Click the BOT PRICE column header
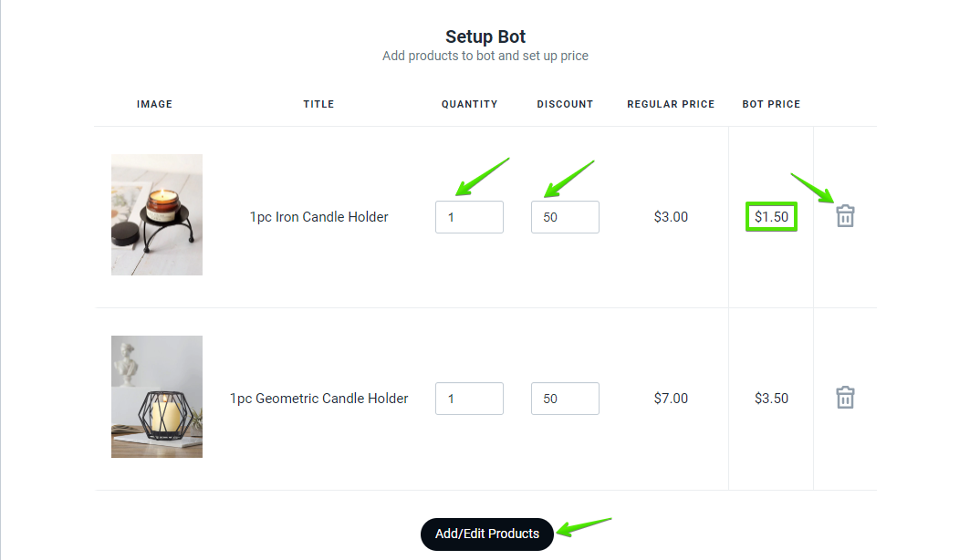Image resolution: width=970 pixels, height=560 pixels. point(771,104)
